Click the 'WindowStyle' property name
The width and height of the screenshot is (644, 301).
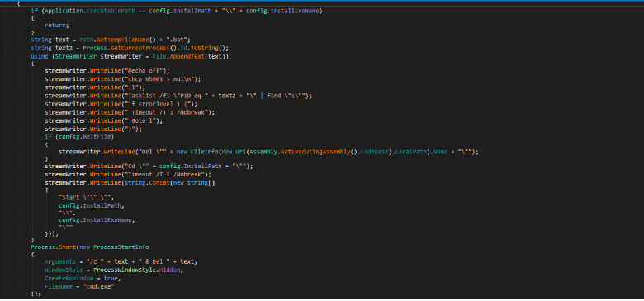(x=64, y=270)
